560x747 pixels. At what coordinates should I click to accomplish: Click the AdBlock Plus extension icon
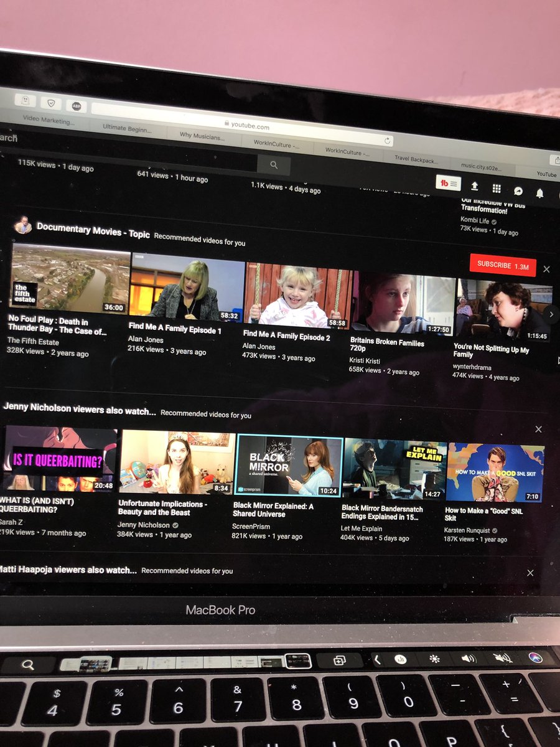(x=76, y=106)
